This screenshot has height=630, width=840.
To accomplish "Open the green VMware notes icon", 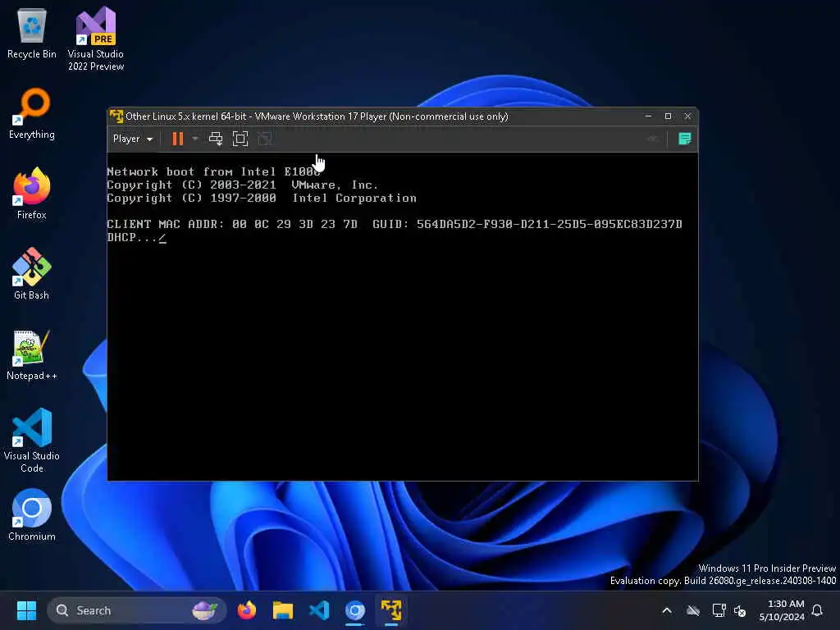I will pyautogui.click(x=685, y=139).
